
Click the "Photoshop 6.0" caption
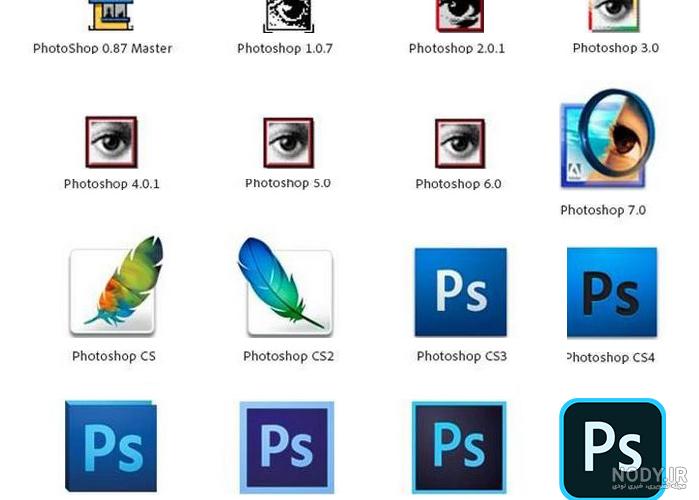(x=458, y=184)
